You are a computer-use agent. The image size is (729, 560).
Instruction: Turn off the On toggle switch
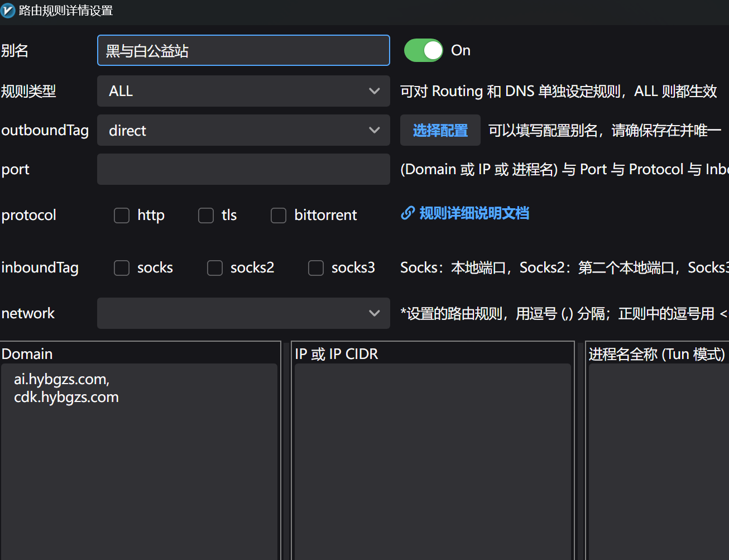[424, 50]
